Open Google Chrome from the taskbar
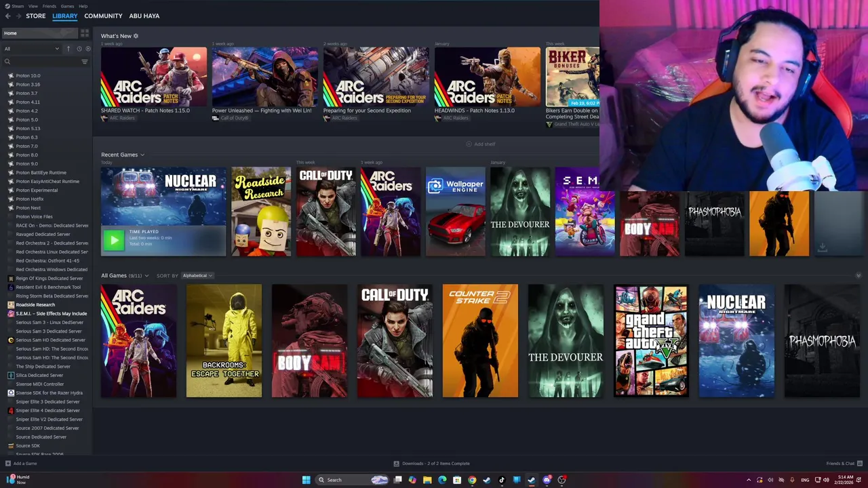The width and height of the screenshot is (868, 488). pyautogui.click(x=472, y=480)
